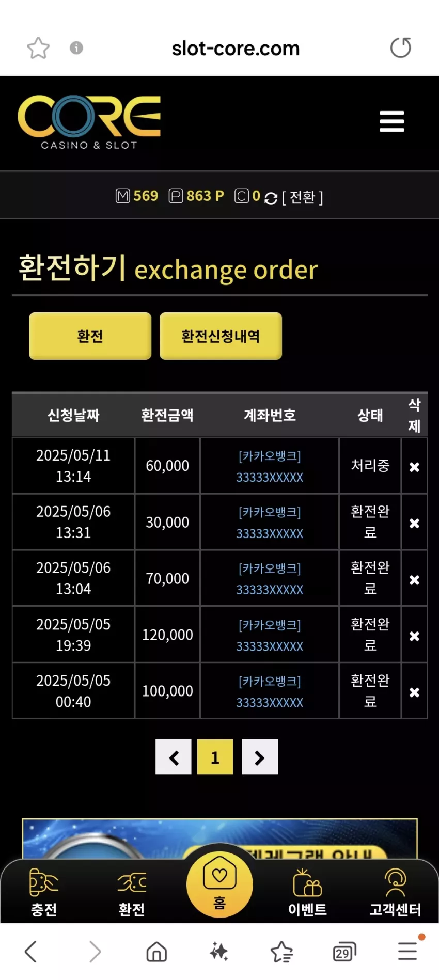
Task: Go to the previous page arrow
Action: (174, 757)
